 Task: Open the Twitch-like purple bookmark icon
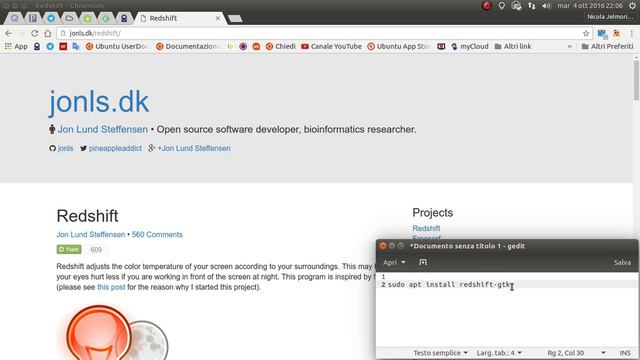point(441,47)
